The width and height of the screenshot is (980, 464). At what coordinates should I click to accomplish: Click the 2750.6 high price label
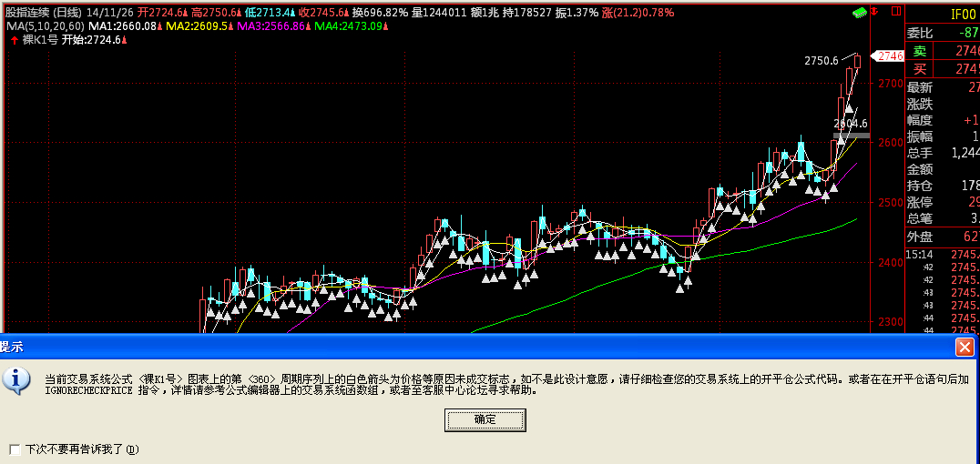click(821, 61)
